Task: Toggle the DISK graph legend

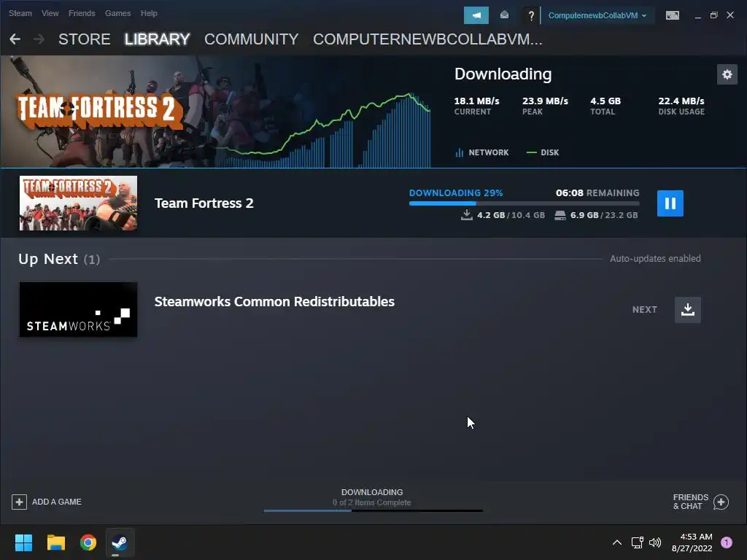Action: click(x=543, y=152)
